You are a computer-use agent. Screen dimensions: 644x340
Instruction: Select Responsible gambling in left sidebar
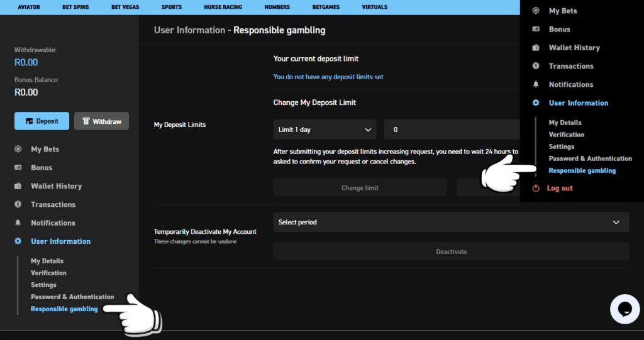pyautogui.click(x=64, y=309)
